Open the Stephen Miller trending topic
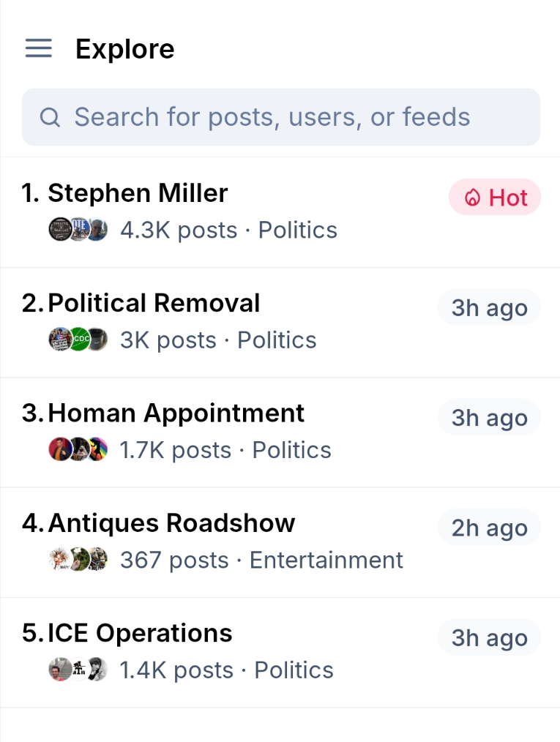The width and height of the screenshot is (560, 742). [138, 193]
